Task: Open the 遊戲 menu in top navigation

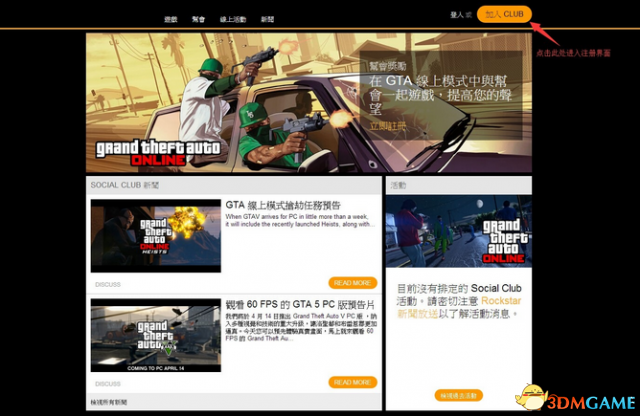Action: [x=171, y=19]
